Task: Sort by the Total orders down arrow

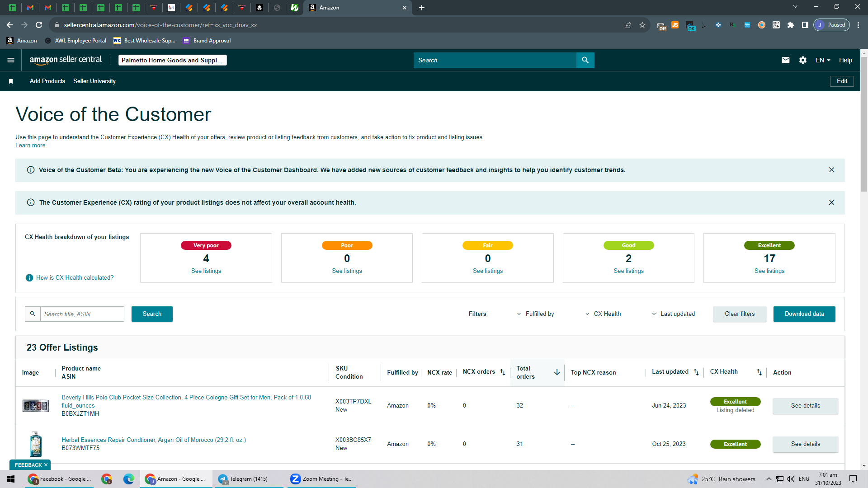Action: (557, 372)
